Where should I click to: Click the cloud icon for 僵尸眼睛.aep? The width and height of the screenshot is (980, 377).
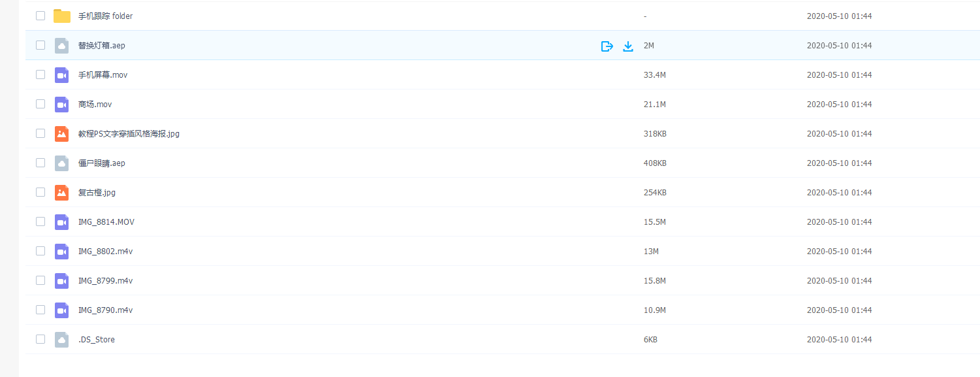[x=62, y=163]
